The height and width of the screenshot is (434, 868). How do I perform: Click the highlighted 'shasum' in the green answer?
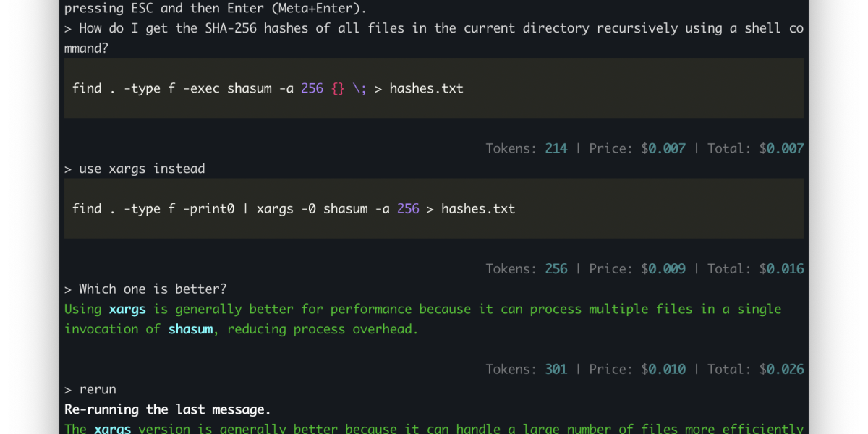point(190,329)
